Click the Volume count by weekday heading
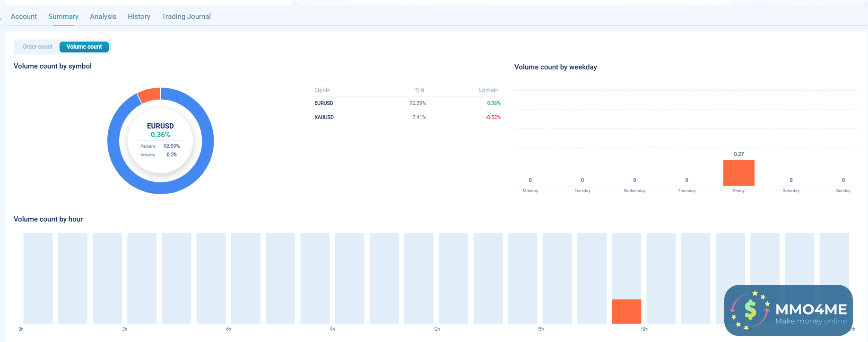Image resolution: width=868 pixels, height=342 pixels. [556, 67]
